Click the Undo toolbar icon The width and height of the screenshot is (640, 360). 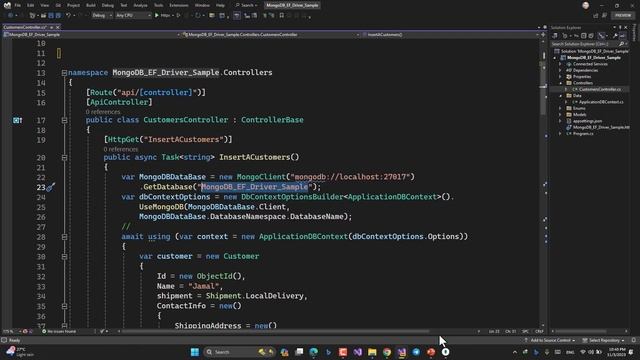(69, 16)
